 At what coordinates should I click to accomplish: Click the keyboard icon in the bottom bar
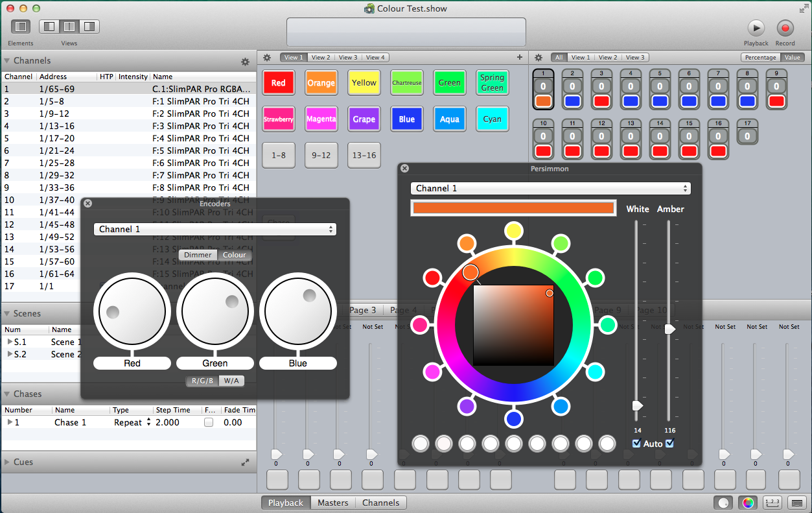(797, 503)
